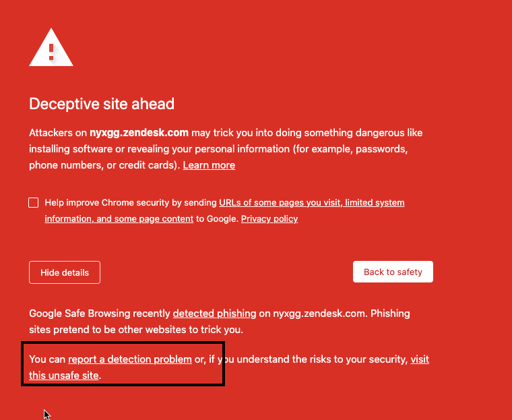Collapse details with Hide details button
The height and width of the screenshot is (420, 512).
(x=65, y=272)
